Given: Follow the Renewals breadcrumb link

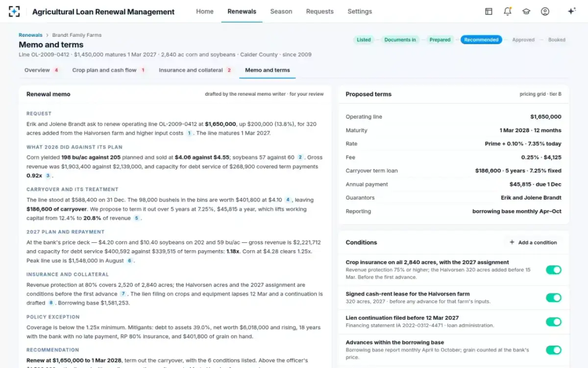Looking at the screenshot, I should (30, 35).
